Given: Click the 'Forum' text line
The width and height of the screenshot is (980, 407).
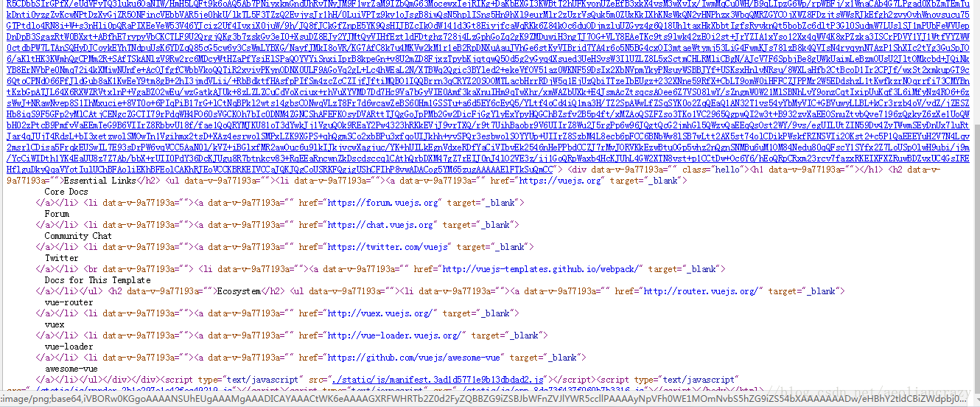Looking at the screenshot, I should tap(57, 214).
